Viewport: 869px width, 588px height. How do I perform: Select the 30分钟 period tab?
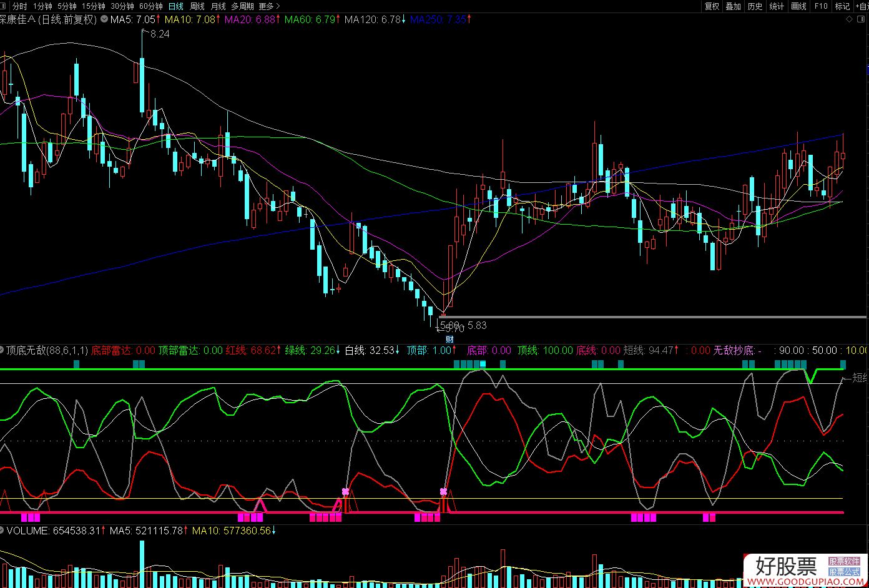[122, 6]
